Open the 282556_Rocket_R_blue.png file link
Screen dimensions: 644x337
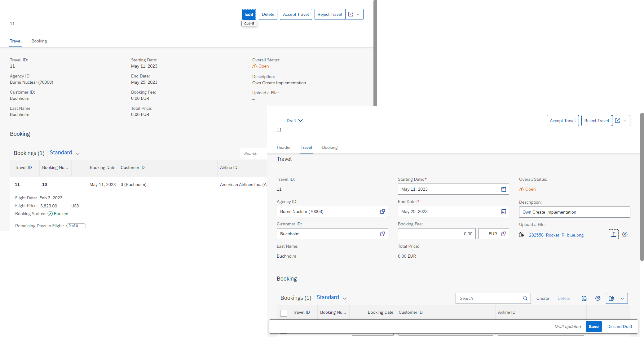556,235
